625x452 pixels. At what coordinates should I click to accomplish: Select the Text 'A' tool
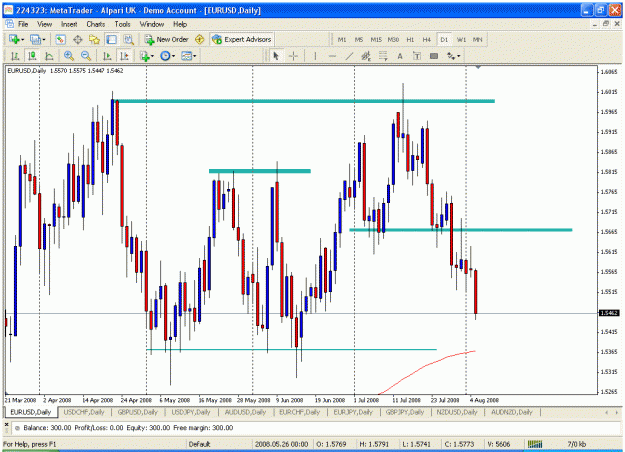coord(400,56)
